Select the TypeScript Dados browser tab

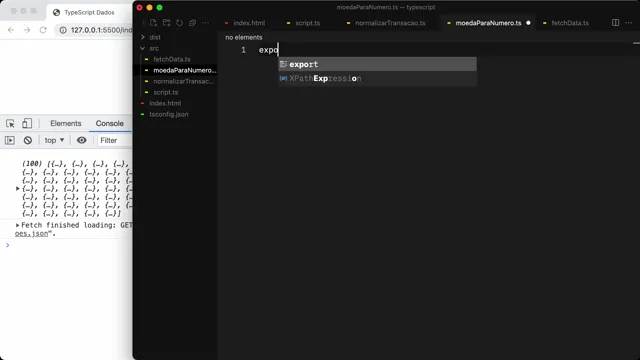click(x=89, y=12)
